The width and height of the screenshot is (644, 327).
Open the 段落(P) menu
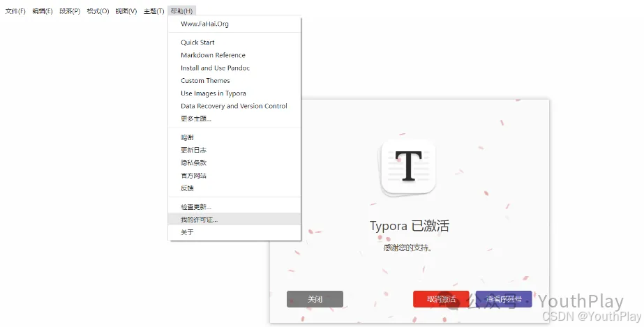click(x=70, y=11)
